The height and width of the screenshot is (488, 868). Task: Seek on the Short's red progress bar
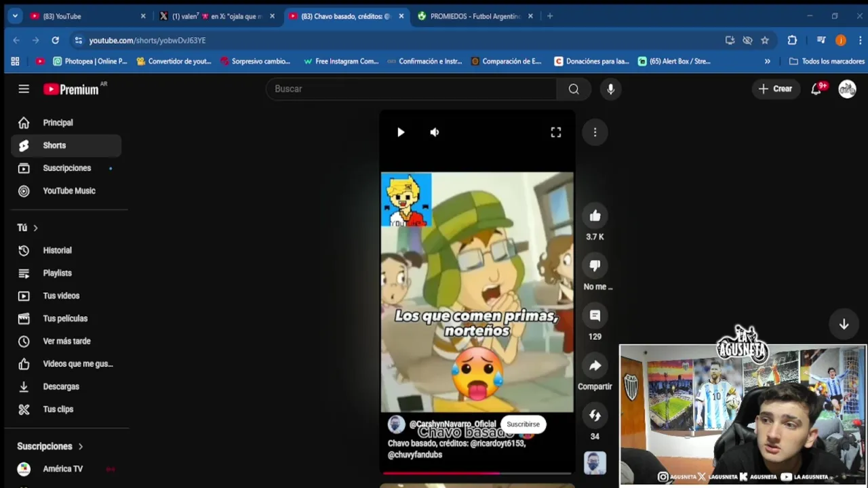tap(477, 473)
